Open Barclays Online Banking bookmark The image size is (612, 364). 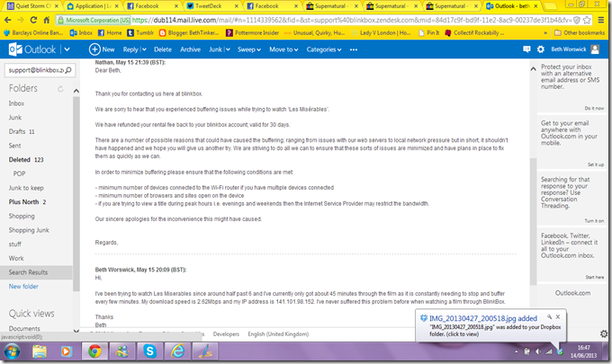click(33, 32)
